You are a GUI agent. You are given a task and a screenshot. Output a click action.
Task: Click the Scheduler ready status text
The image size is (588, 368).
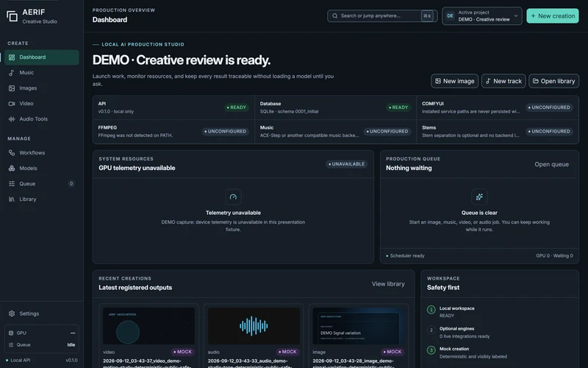click(x=406, y=255)
